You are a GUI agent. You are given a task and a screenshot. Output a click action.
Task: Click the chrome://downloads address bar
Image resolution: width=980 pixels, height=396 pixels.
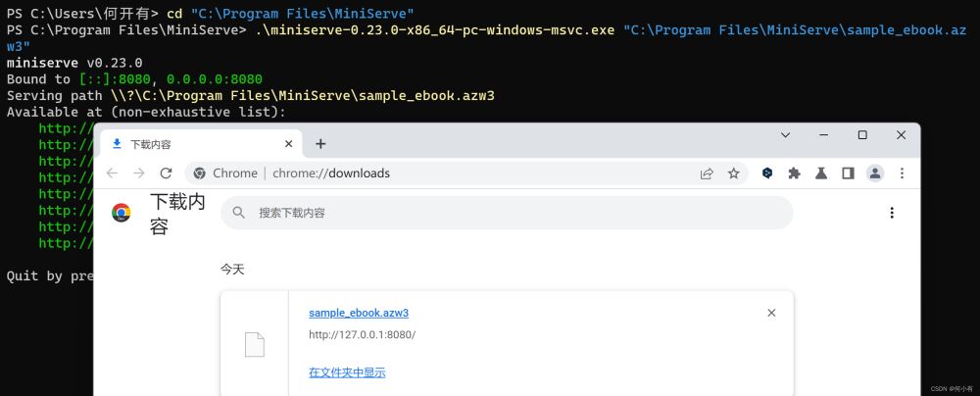[x=441, y=173]
